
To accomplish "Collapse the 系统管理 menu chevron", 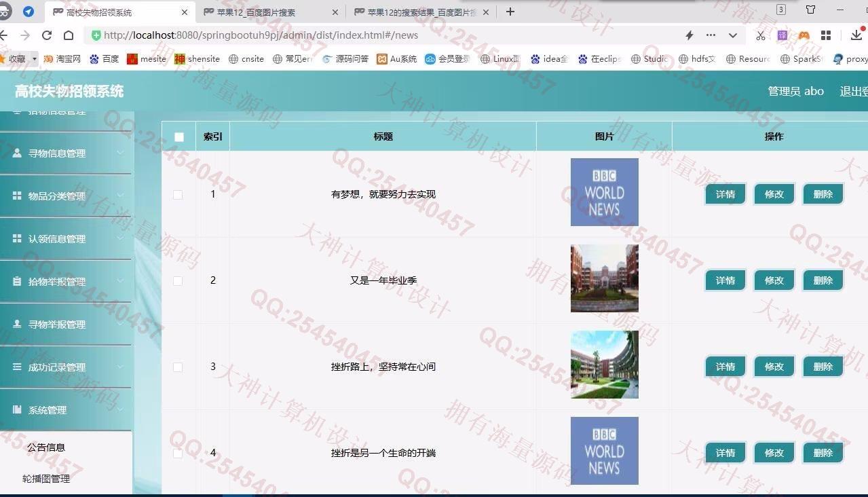I will tap(120, 409).
